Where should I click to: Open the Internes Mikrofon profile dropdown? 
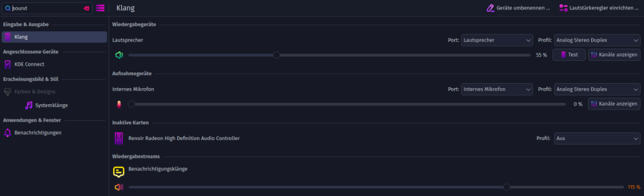[597, 89]
